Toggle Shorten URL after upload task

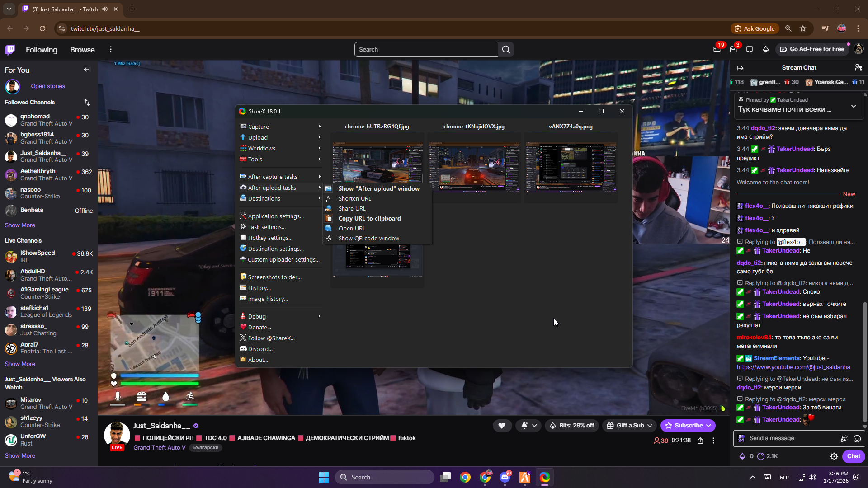click(x=354, y=198)
